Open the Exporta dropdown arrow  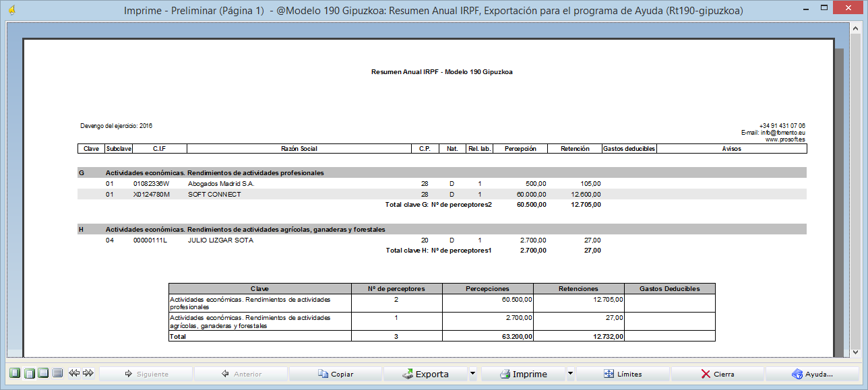click(x=473, y=374)
